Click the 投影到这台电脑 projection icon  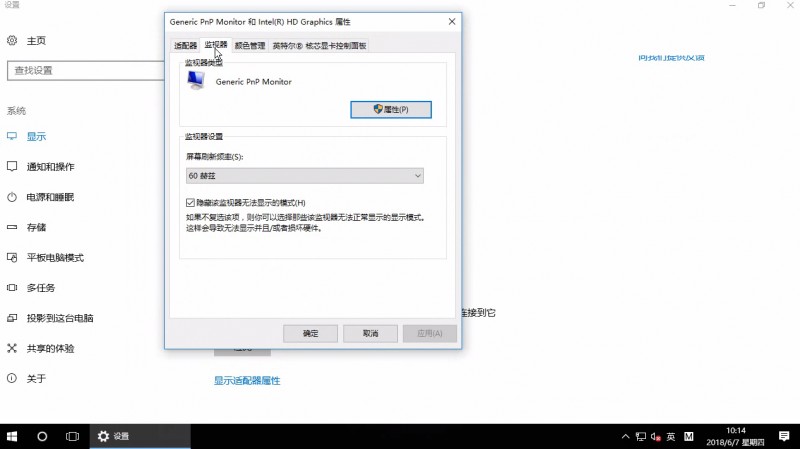coord(12,318)
